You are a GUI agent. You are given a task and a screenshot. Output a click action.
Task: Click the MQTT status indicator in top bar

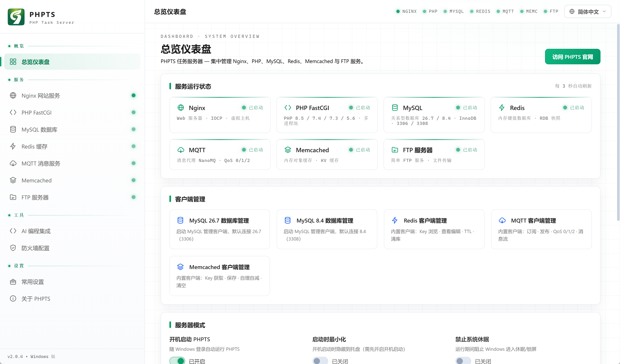505,11
